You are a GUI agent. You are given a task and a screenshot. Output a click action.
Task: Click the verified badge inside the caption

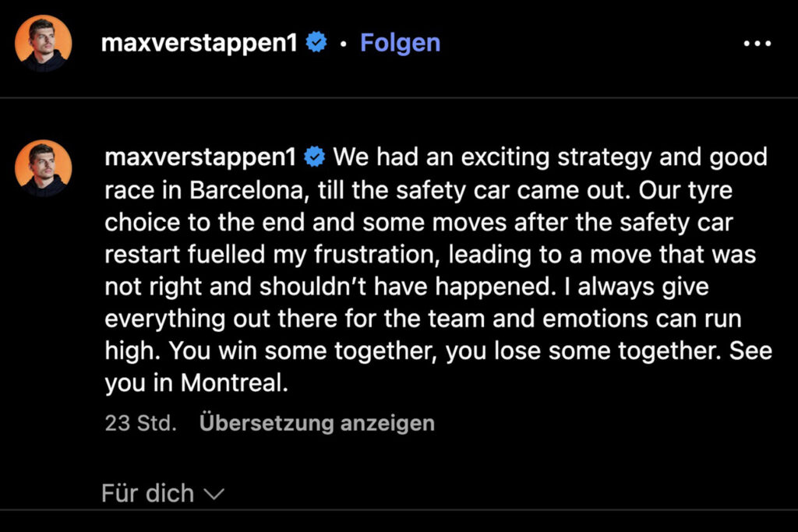tap(312, 156)
